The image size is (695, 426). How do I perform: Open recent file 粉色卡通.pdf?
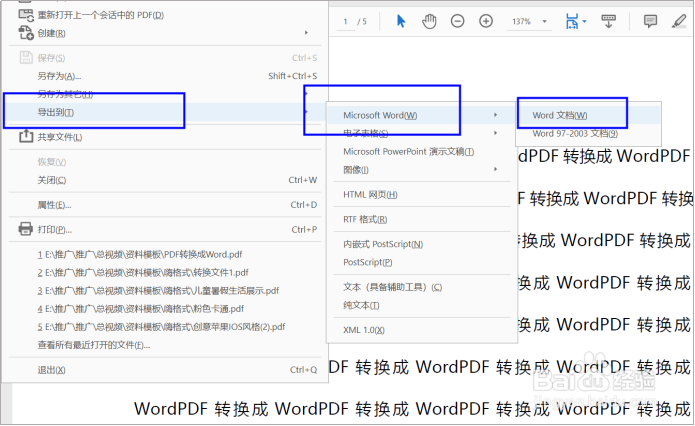click(141, 309)
